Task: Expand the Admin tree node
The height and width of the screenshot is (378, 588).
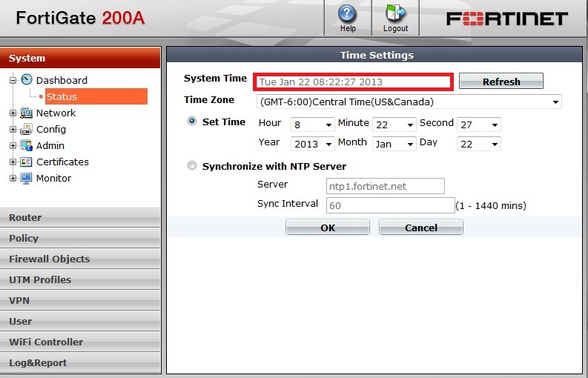Action: 13,145
